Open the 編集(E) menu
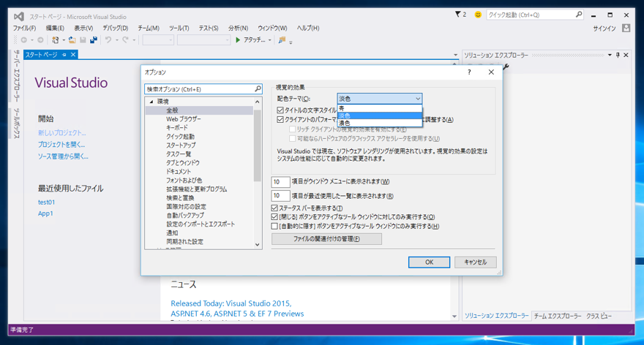Image resolution: width=644 pixels, height=345 pixels. tap(55, 28)
